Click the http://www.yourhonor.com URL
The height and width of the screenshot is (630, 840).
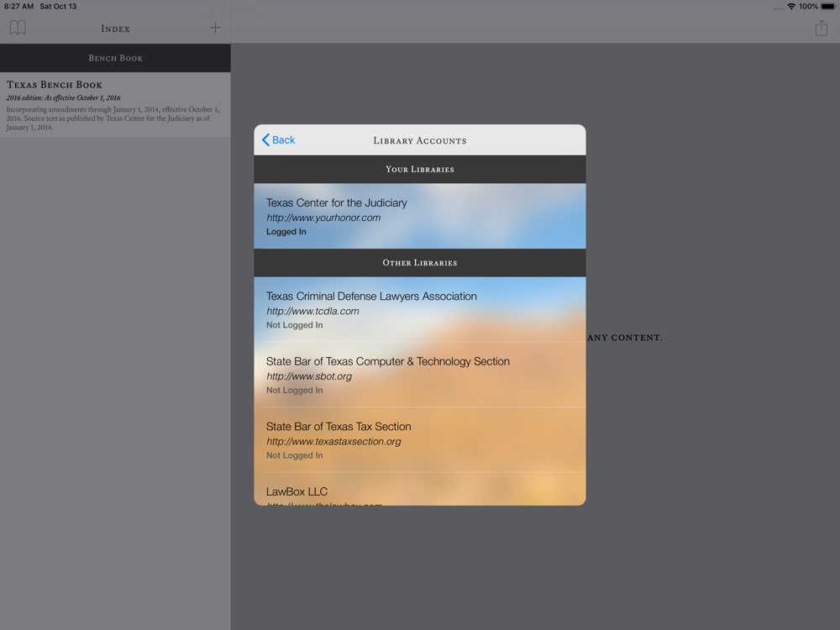(323, 218)
